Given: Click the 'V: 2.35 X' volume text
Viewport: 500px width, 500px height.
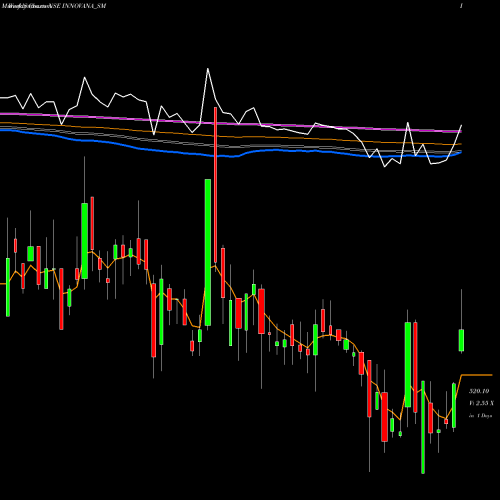Looking at the screenshot, I should coord(481,403).
